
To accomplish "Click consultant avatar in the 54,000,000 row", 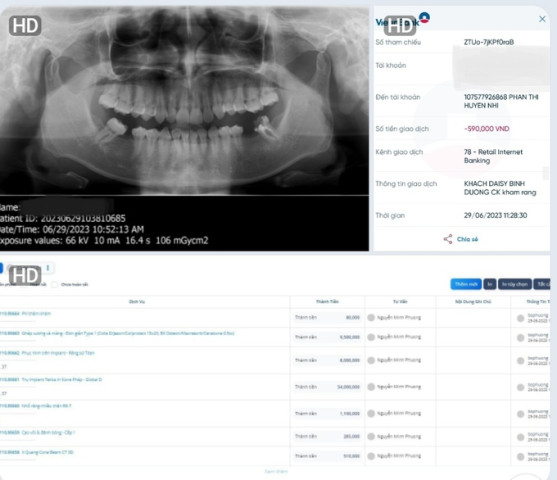I will point(371,387).
